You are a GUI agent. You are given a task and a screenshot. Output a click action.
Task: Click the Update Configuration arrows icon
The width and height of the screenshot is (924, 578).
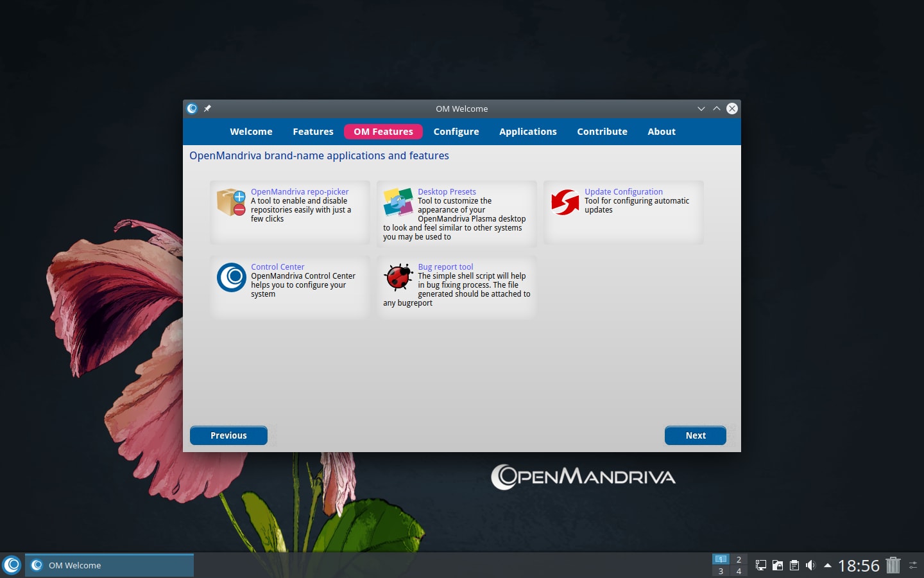pyautogui.click(x=565, y=203)
